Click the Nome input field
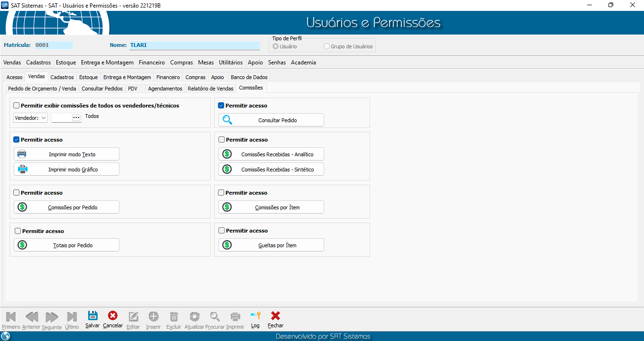 [194, 45]
